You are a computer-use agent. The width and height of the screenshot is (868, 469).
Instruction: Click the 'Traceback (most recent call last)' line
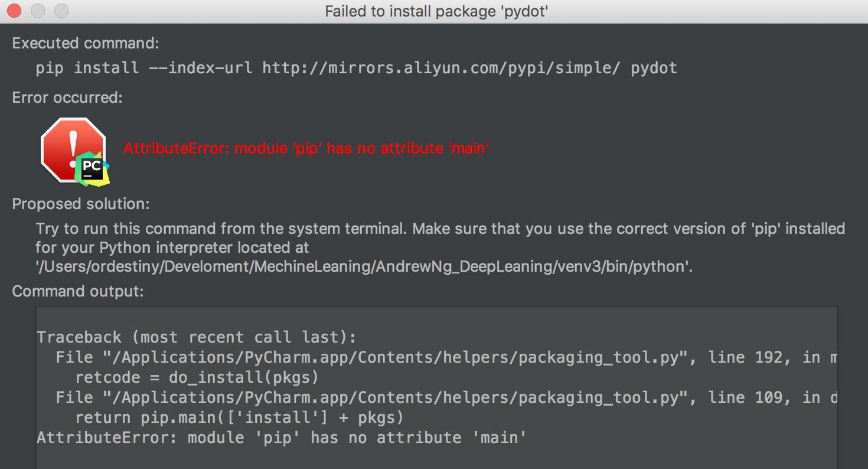[196, 337]
